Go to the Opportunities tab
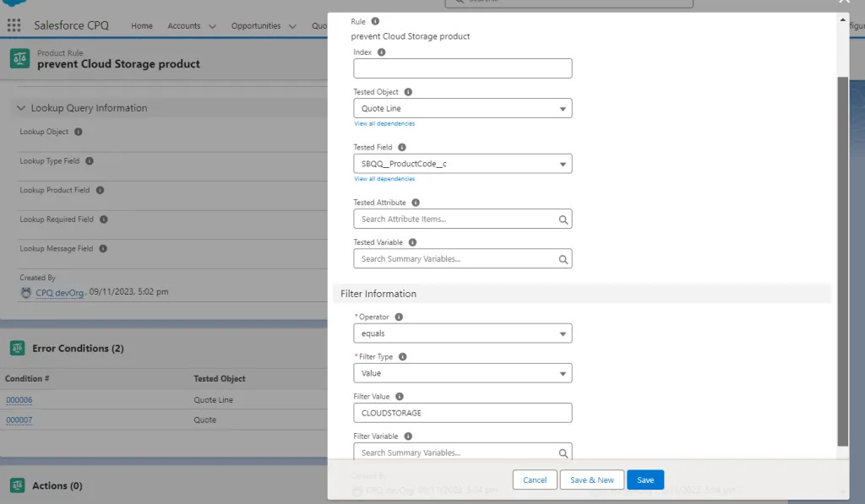The width and height of the screenshot is (865, 504). tap(255, 25)
